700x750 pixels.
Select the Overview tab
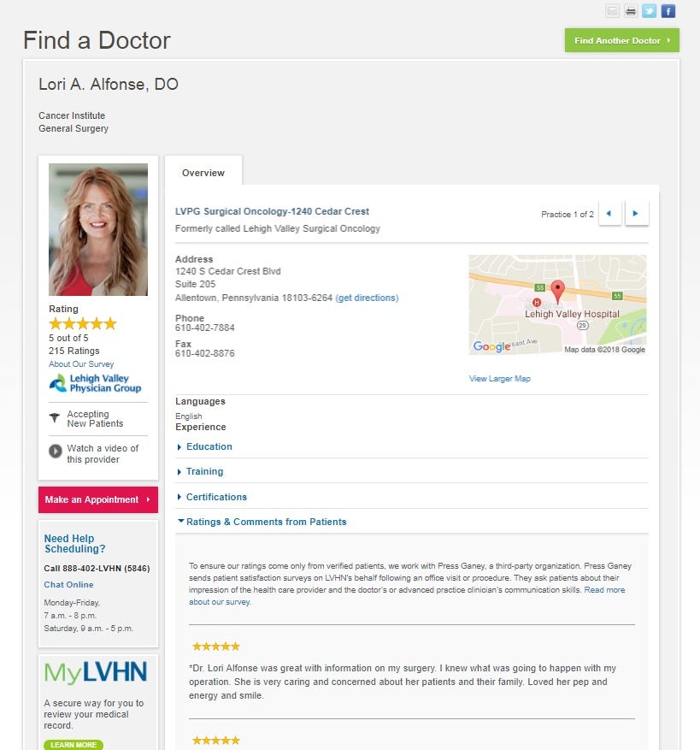(203, 173)
